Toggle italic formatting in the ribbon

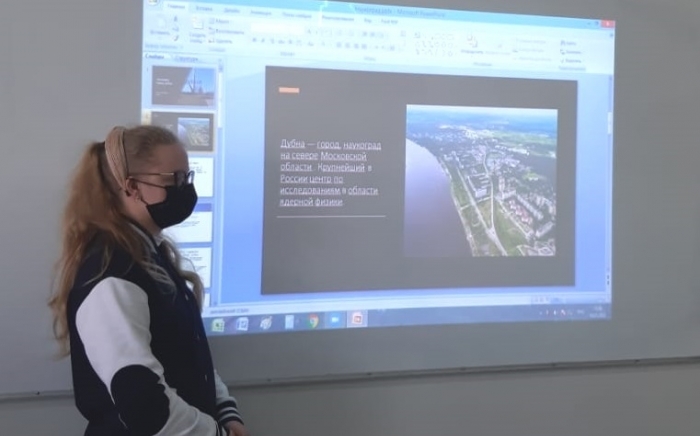(x=263, y=41)
